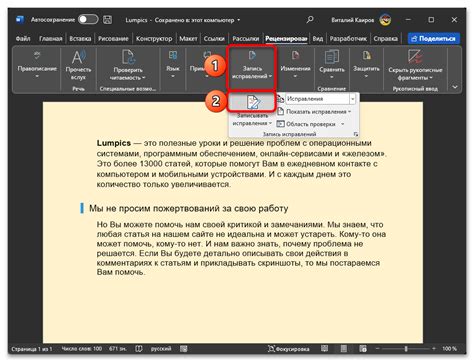This screenshot has height=362, width=474.
Task: Switch to the Вставка tab
Action: click(80, 39)
